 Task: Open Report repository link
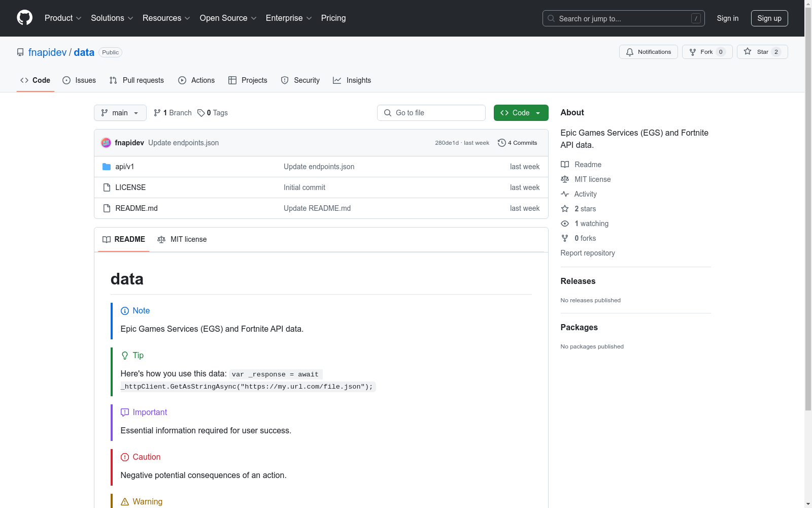587,253
